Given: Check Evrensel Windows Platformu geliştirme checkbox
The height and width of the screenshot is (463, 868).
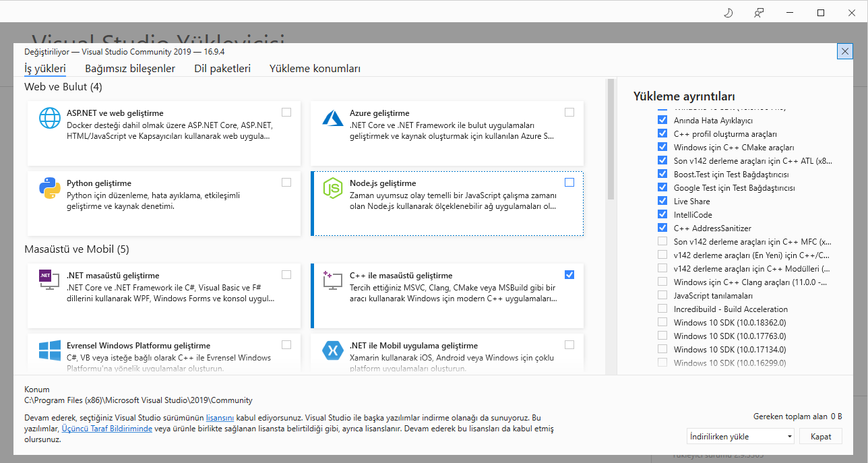Looking at the screenshot, I should click(286, 344).
